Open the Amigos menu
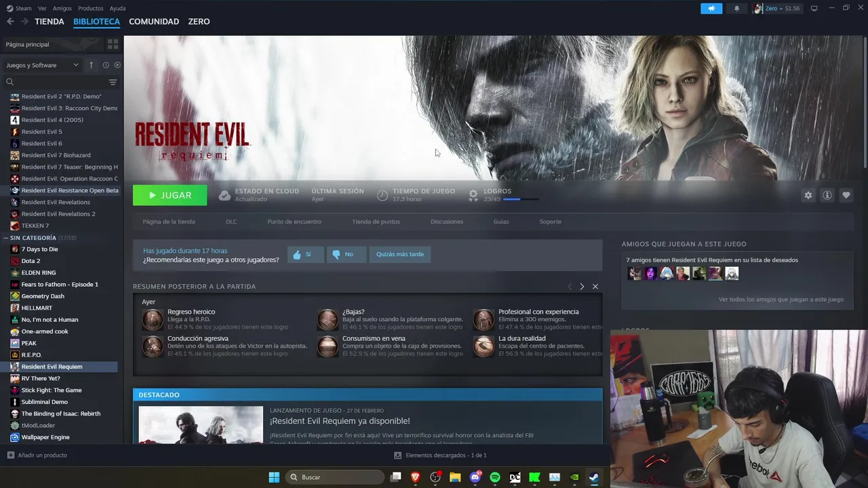 click(x=62, y=8)
